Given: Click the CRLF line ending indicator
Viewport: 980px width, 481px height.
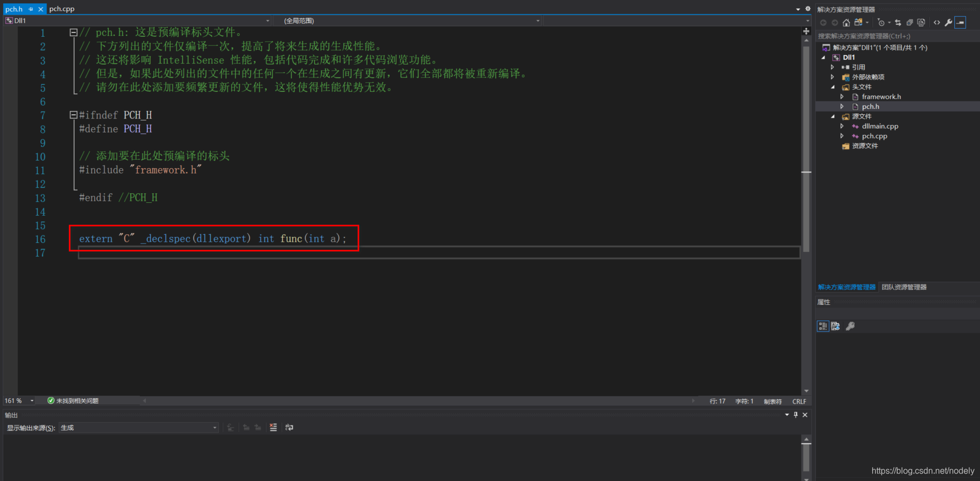Looking at the screenshot, I should [x=799, y=401].
